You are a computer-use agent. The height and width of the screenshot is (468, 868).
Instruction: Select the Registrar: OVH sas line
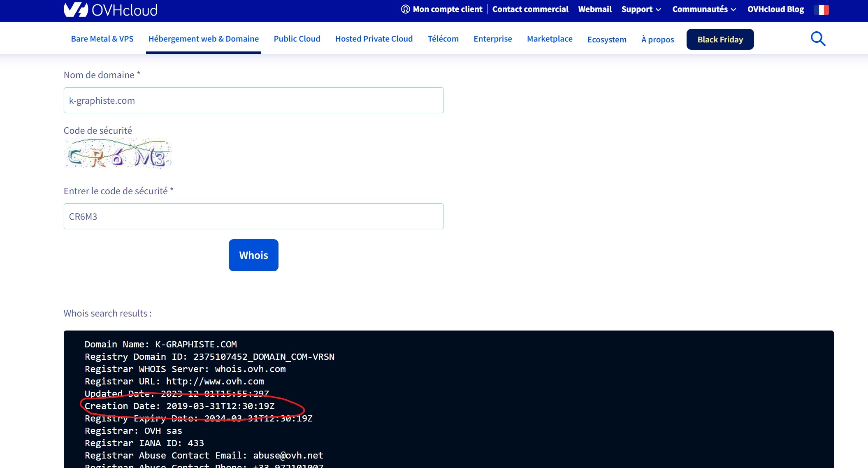pos(133,431)
